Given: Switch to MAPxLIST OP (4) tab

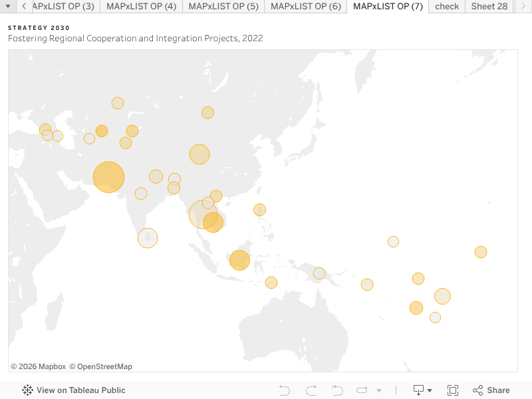Looking at the screenshot, I should click(x=142, y=7).
